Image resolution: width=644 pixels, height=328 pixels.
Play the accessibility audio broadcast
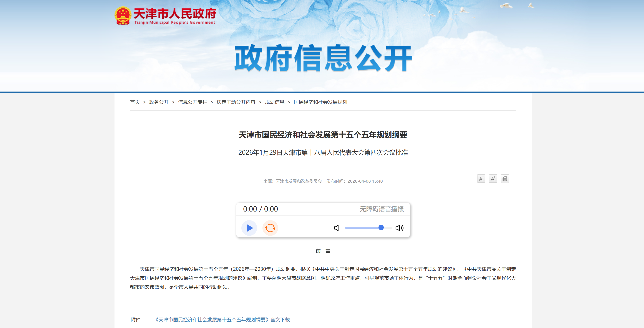coord(249,228)
